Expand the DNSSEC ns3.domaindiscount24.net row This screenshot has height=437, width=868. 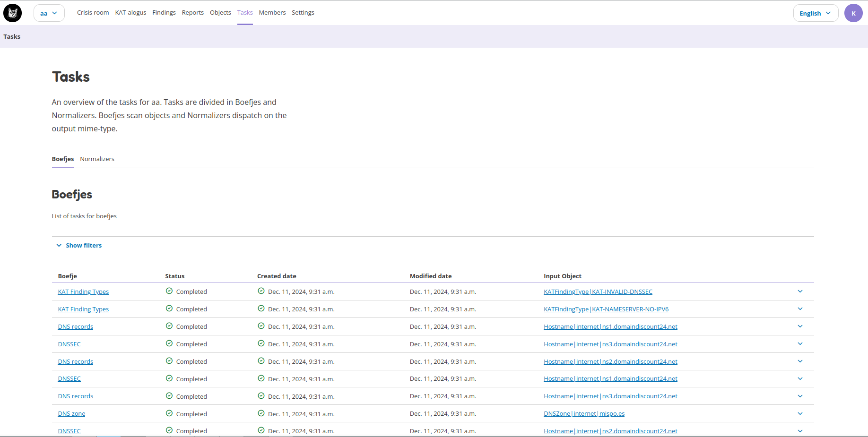pos(800,344)
